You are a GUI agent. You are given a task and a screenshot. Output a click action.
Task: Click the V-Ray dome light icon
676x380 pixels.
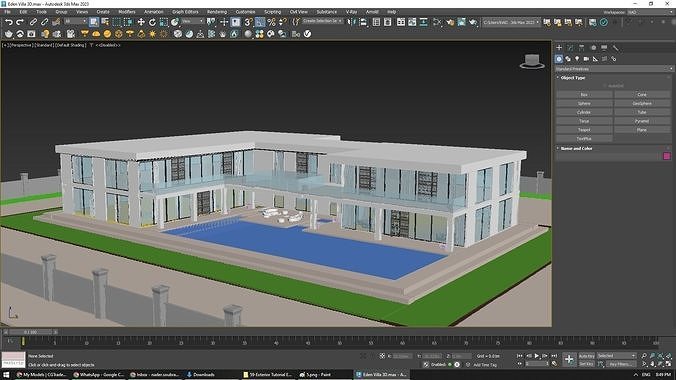(x=96, y=34)
